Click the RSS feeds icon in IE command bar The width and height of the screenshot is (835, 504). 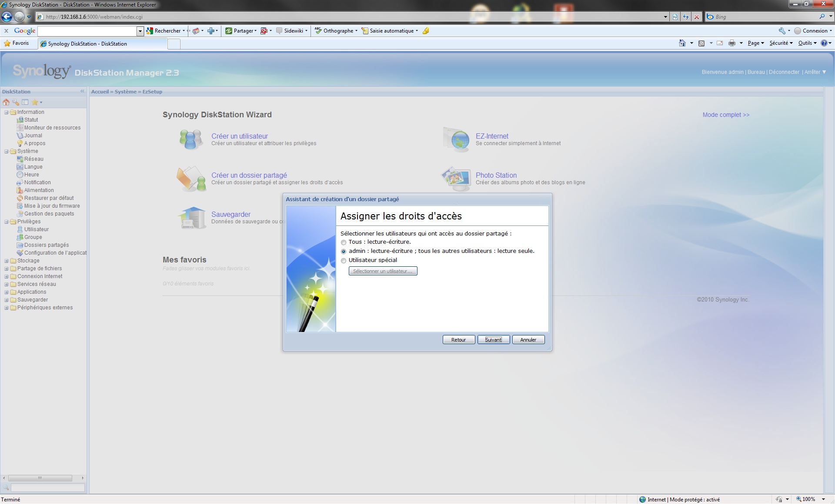click(701, 43)
